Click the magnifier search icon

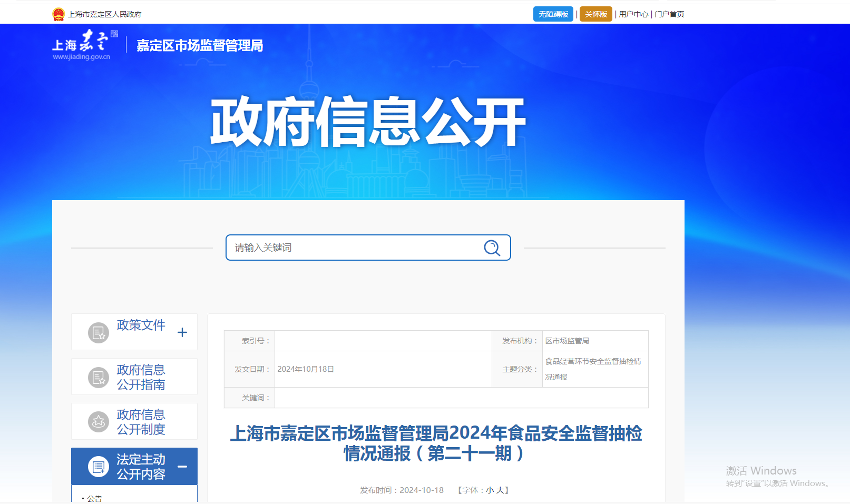[492, 248]
